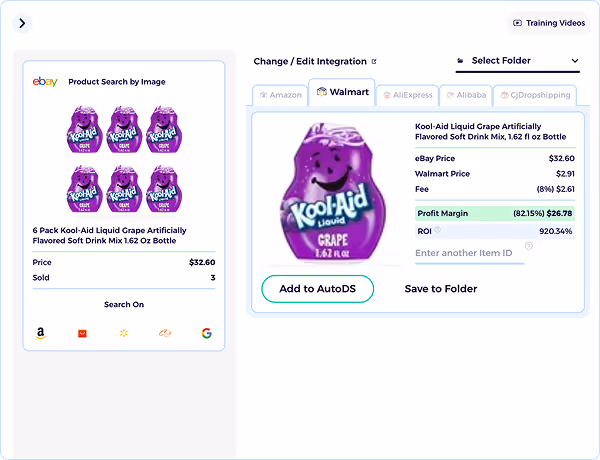This screenshot has width=600, height=460.
Task: Open the 6 Pack Kool-Aid eBay product image
Action: tap(124, 159)
